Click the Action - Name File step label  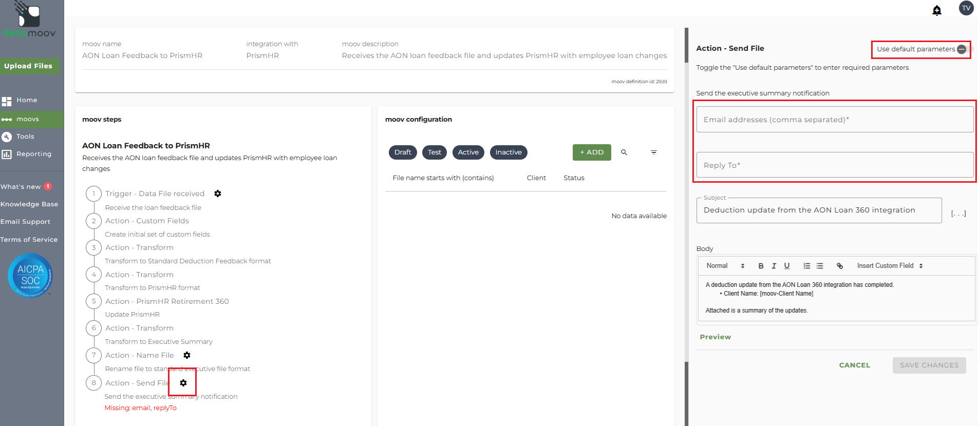[139, 355]
